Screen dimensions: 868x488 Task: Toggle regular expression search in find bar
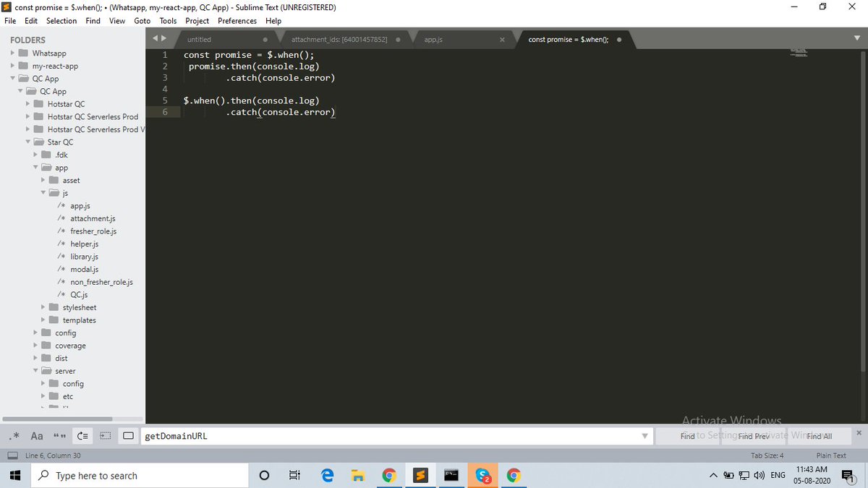(x=15, y=436)
